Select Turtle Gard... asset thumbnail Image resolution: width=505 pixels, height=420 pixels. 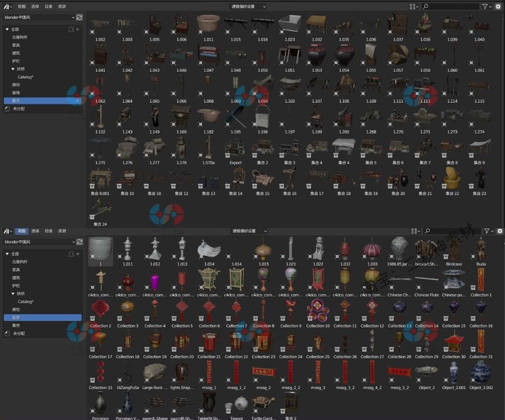(x=263, y=403)
